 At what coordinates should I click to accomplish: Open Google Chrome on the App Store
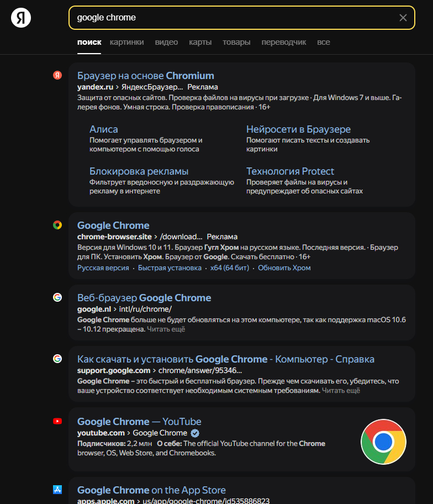click(x=151, y=490)
